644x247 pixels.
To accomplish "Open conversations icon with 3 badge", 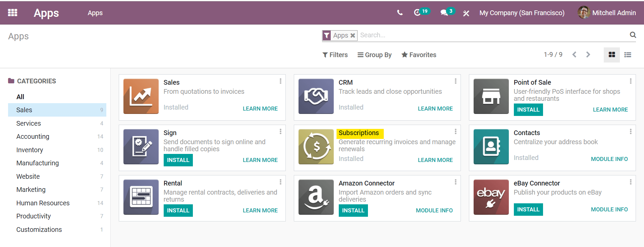I will tap(444, 13).
